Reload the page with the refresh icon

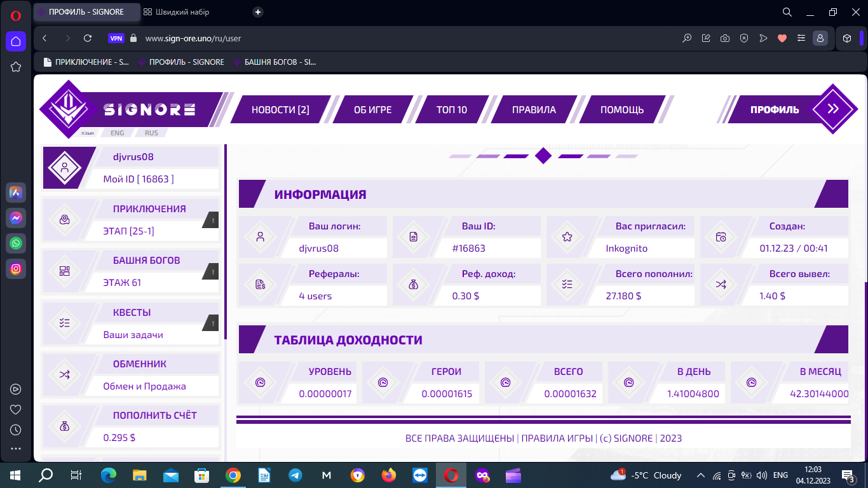[88, 38]
